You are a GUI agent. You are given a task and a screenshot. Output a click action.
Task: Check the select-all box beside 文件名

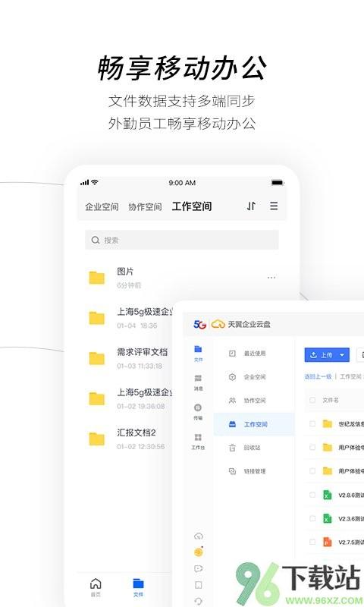(x=312, y=400)
